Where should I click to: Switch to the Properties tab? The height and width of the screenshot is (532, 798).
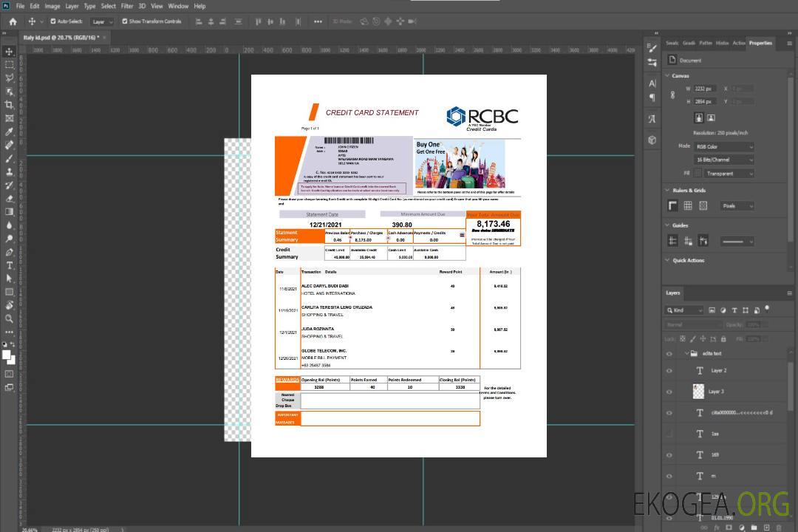tap(760, 43)
